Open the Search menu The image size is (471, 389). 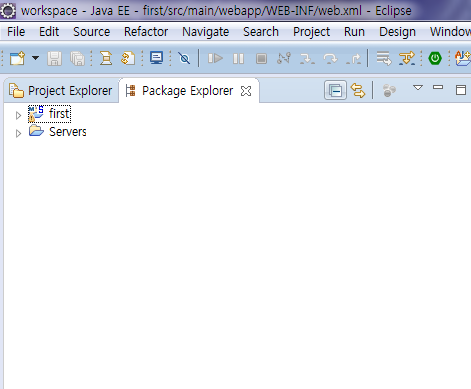coord(261,32)
